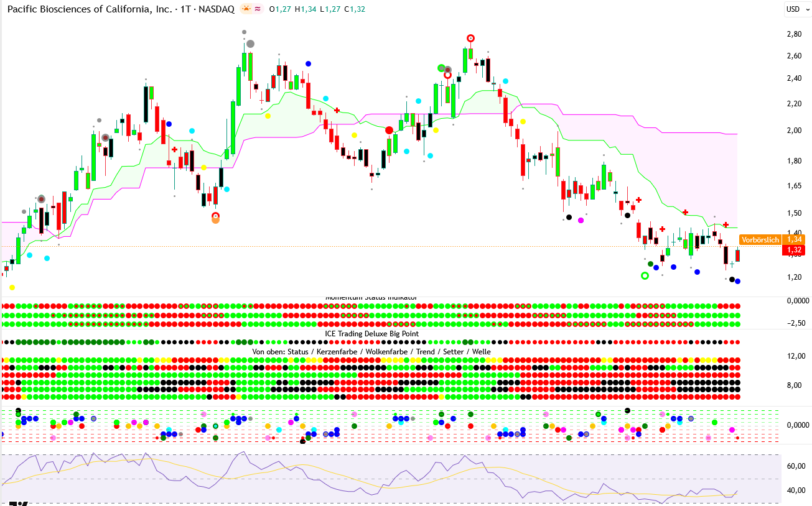This screenshot has width=812, height=506.
Task: Click the red 1,32 last price tag
Action: coord(795,251)
